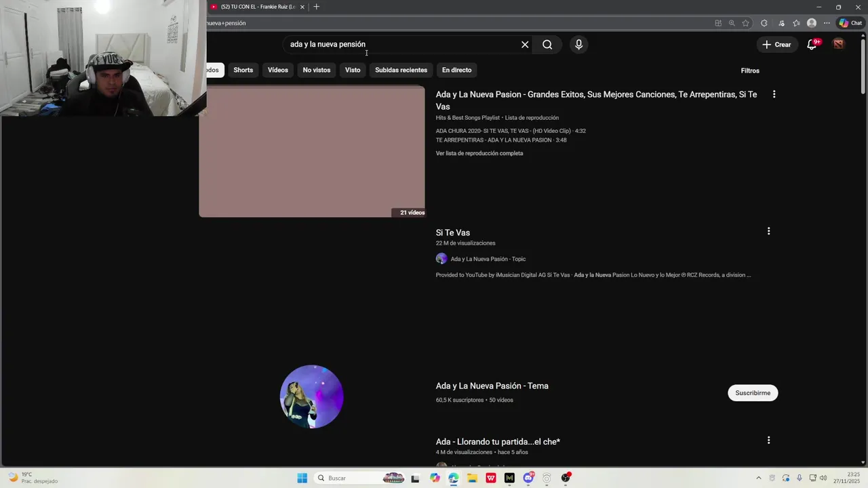
Task: Click the Crear button
Action: [776, 45]
